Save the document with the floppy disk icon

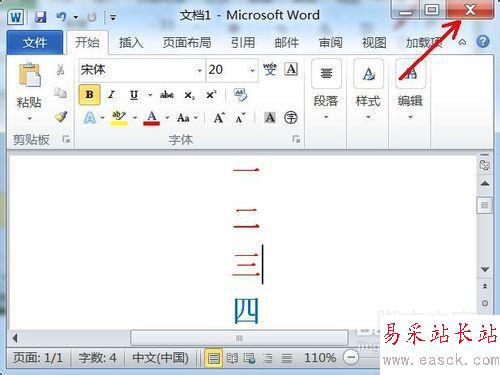click(40, 17)
